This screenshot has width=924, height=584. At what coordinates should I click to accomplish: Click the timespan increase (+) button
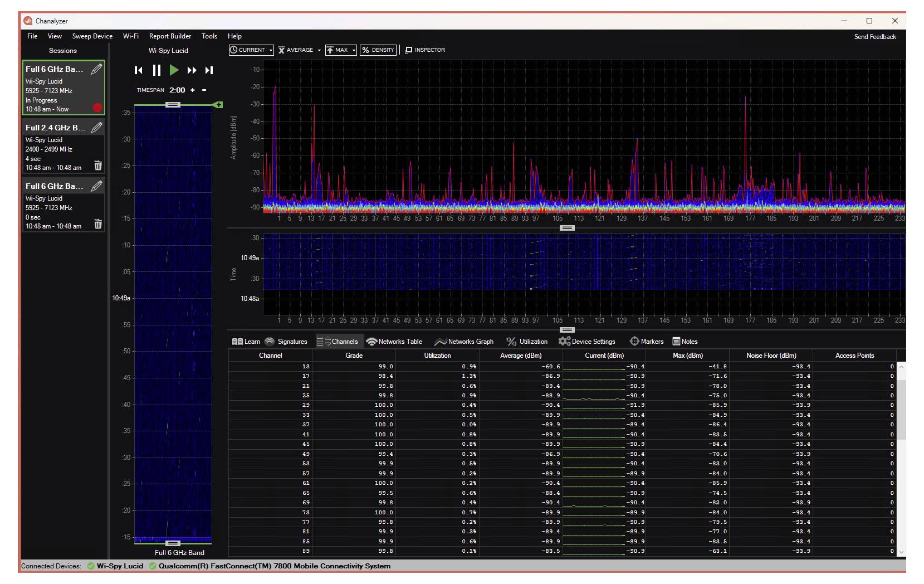pos(193,90)
